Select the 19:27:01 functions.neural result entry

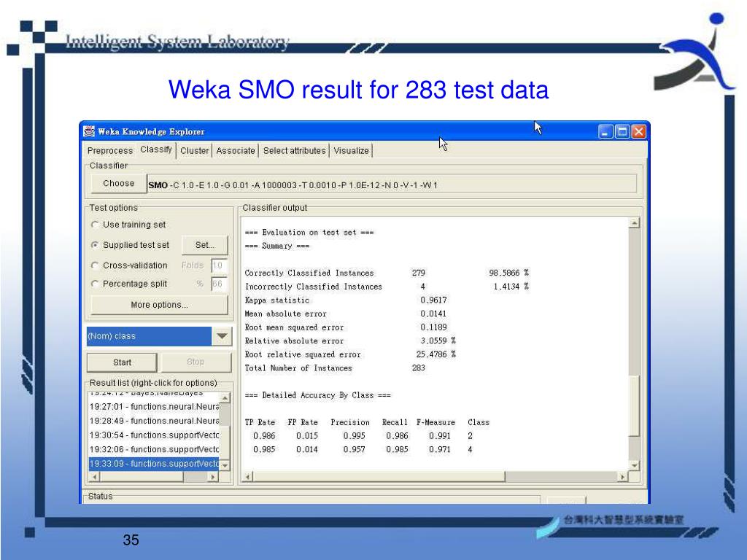coord(153,407)
